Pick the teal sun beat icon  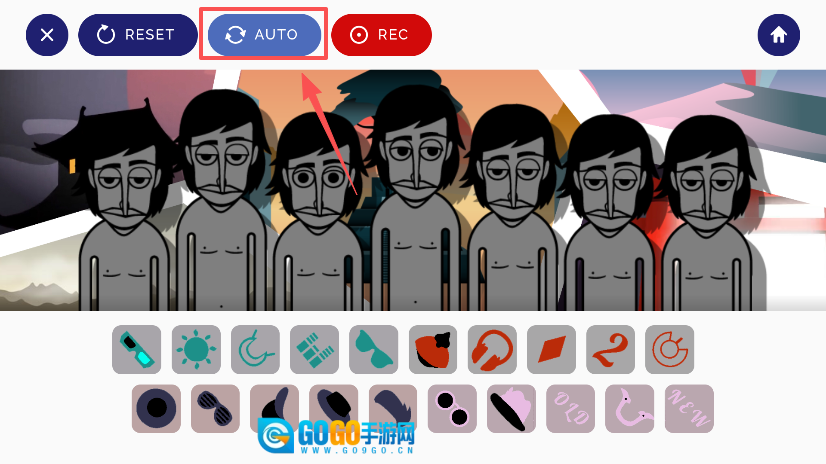(x=196, y=349)
